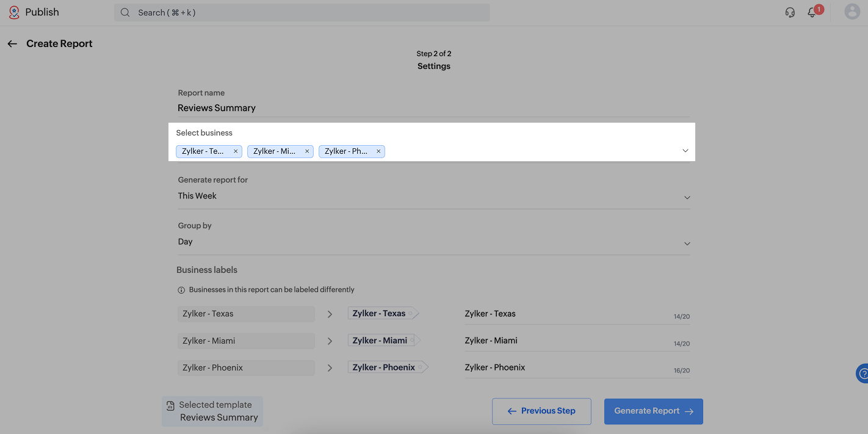The height and width of the screenshot is (434, 868).
Task: Click the Publish app logo icon
Action: click(14, 12)
